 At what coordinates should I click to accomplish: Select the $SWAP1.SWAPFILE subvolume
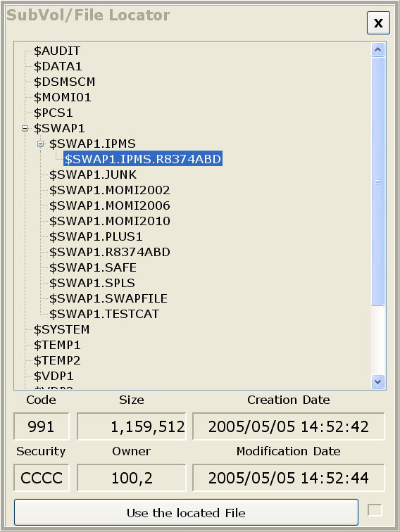(108, 298)
